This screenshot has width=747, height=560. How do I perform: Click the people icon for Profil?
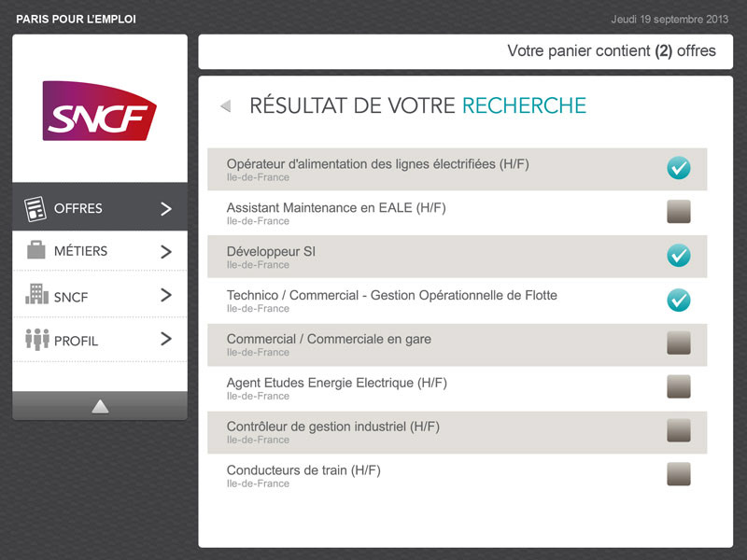tap(36, 339)
